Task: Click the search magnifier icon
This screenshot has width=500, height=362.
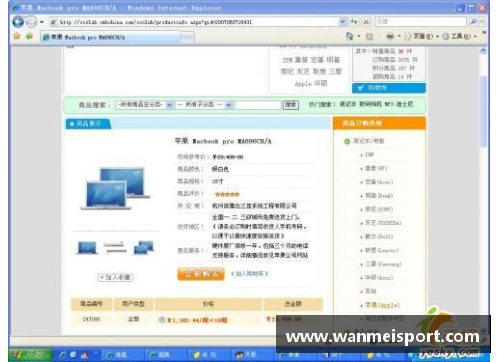Action: pos(473,22)
